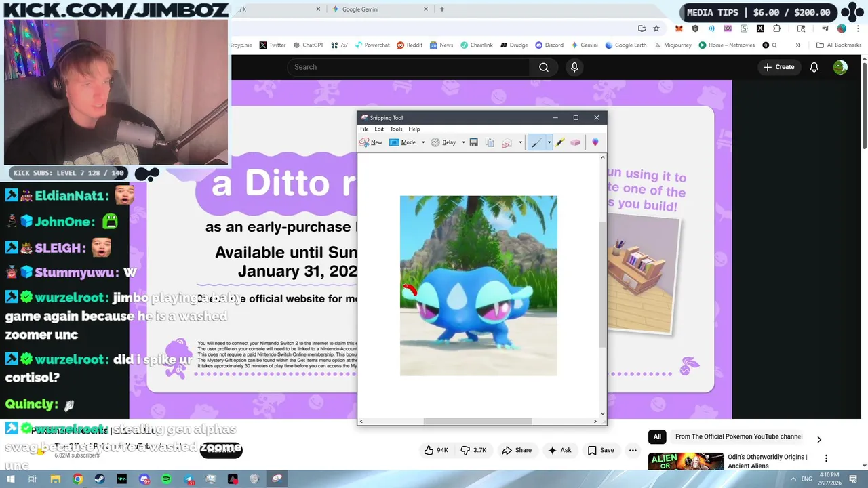Select the All filter chip
This screenshot has width=868, height=488.
click(x=657, y=436)
